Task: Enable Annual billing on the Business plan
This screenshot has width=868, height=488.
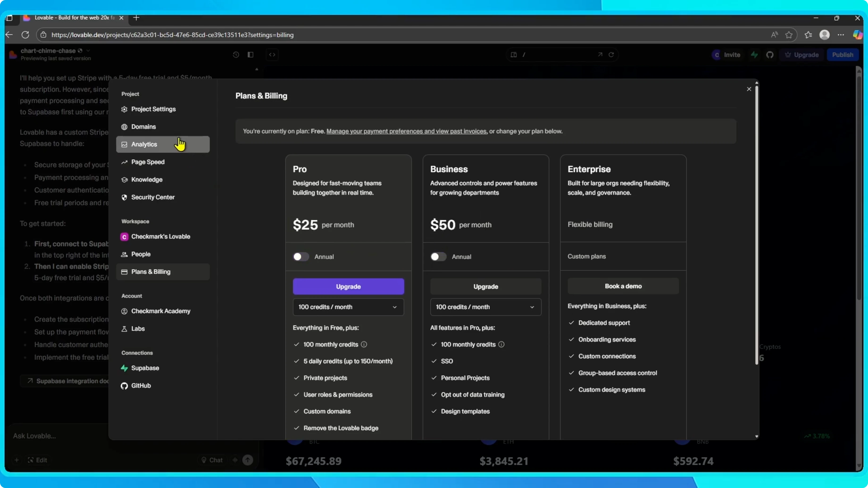Action: coord(438,257)
